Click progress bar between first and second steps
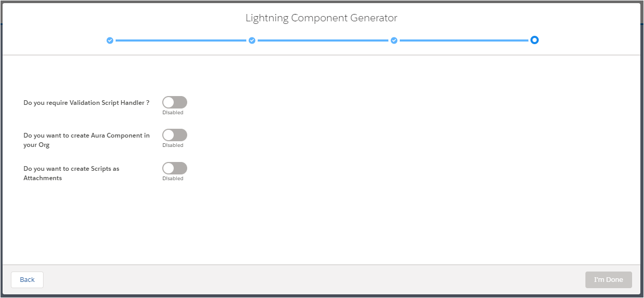644x298 pixels. tap(181, 40)
